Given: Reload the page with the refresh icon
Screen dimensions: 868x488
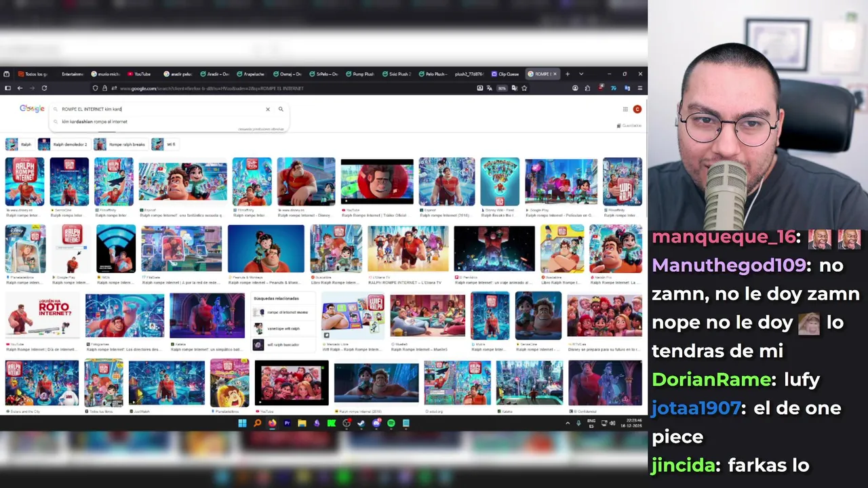Looking at the screenshot, I should 44,88.
